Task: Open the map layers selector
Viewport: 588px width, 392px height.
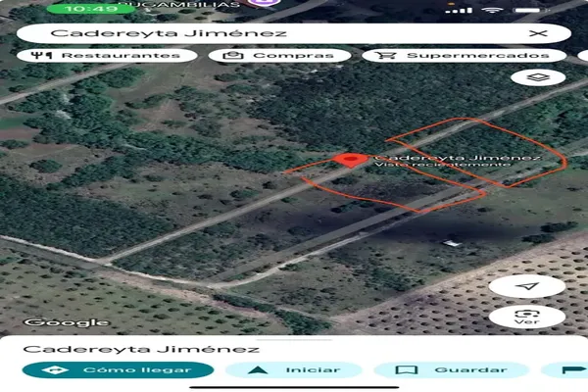Action: 538,77
